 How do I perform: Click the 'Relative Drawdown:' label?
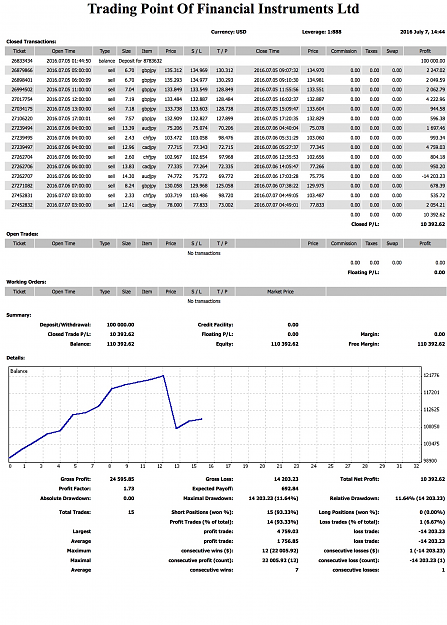pyautogui.click(x=354, y=498)
